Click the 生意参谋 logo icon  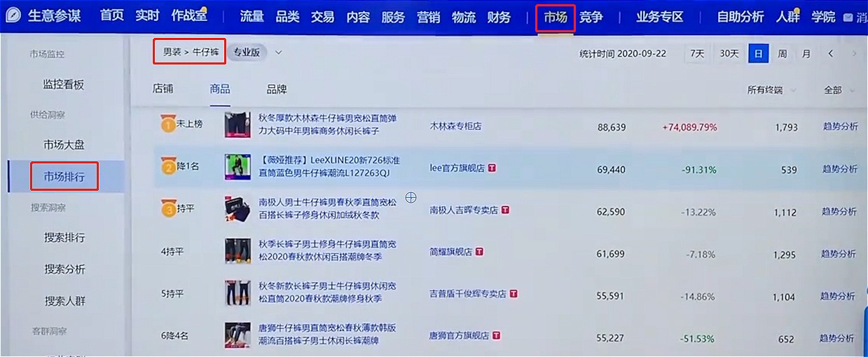[13, 17]
